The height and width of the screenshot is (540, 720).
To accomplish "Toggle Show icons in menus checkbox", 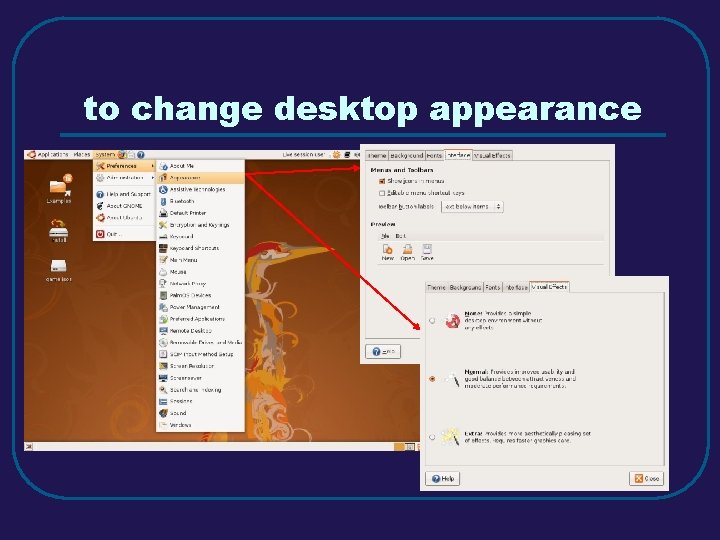I will coord(382,181).
